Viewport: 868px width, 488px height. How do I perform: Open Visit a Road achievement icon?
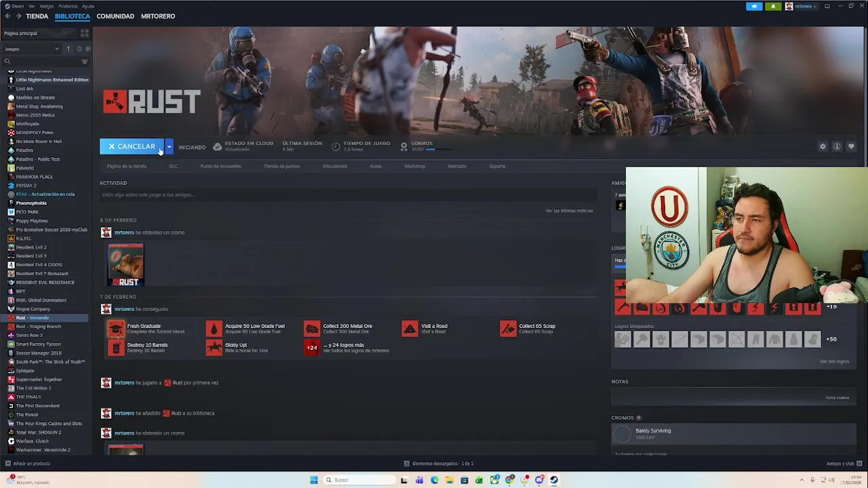410,329
